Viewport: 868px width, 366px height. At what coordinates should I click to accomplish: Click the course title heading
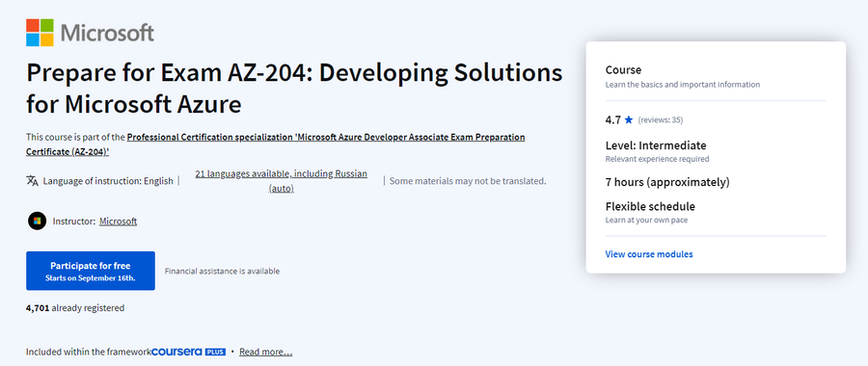(x=294, y=89)
